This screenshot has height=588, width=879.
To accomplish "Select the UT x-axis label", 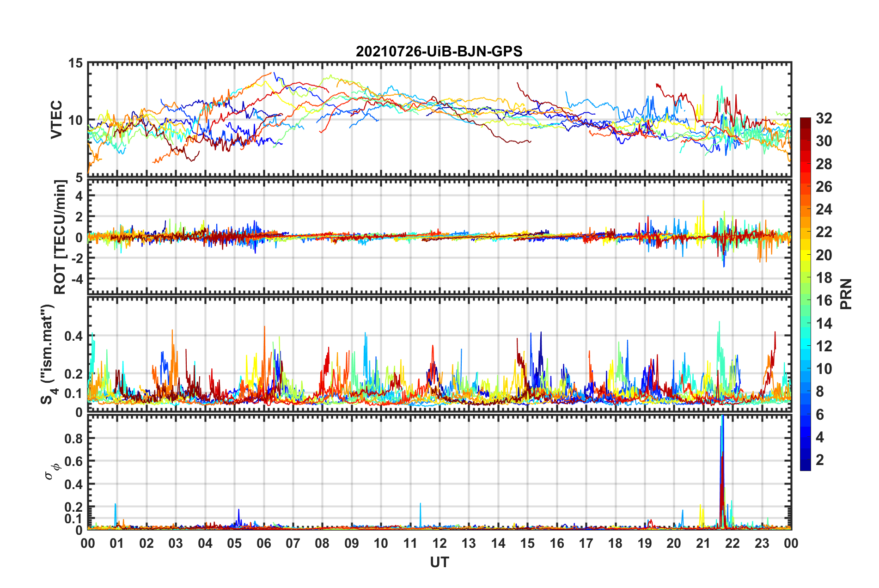I will 439,562.
